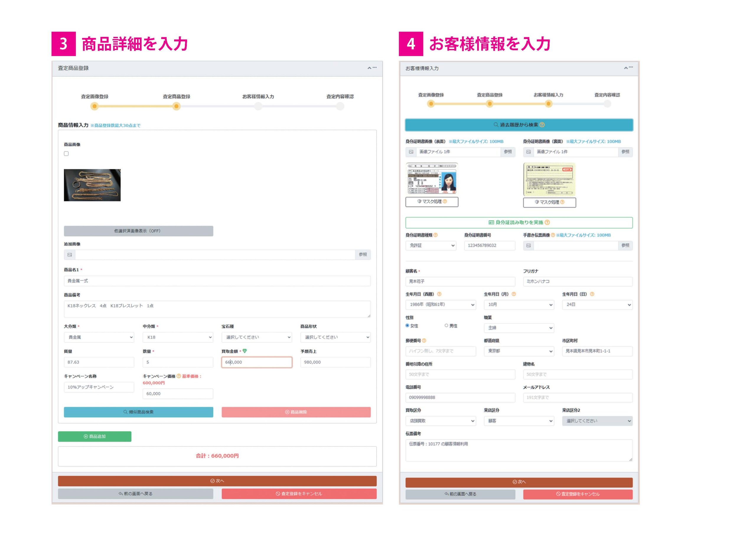The image size is (756, 535).
Task: Open the 大分類 dropdown showing 貴金属
Action: pyautogui.click(x=99, y=337)
